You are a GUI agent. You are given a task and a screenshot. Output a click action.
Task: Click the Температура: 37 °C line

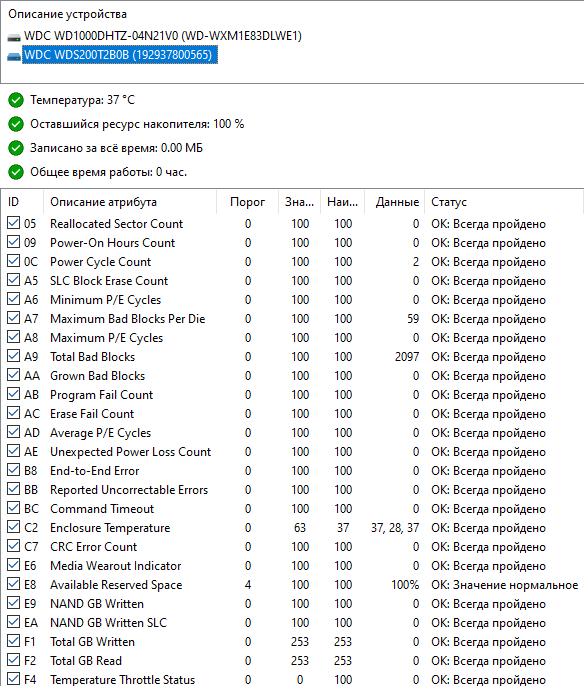82,100
